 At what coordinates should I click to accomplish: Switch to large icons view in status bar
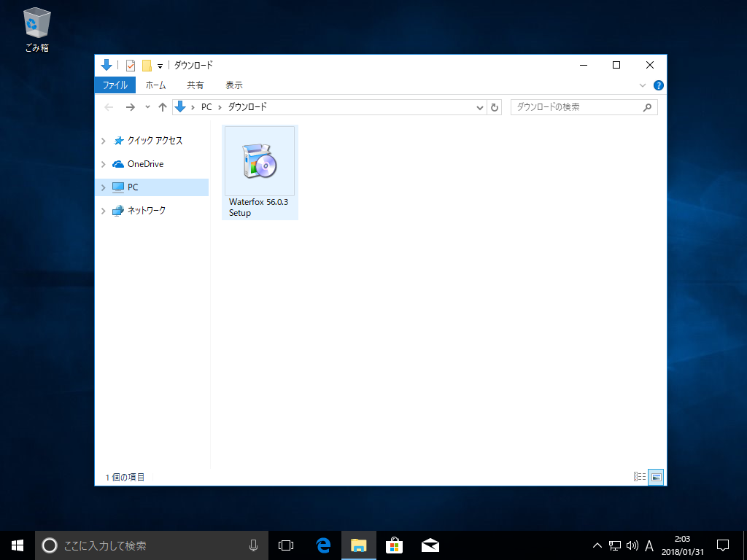click(656, 477)
